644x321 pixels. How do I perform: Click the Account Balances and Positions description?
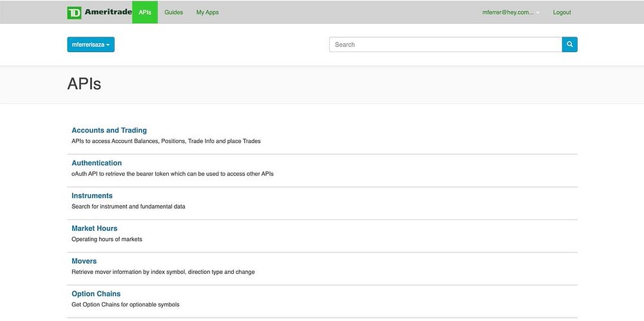click(x=166, y=141)
